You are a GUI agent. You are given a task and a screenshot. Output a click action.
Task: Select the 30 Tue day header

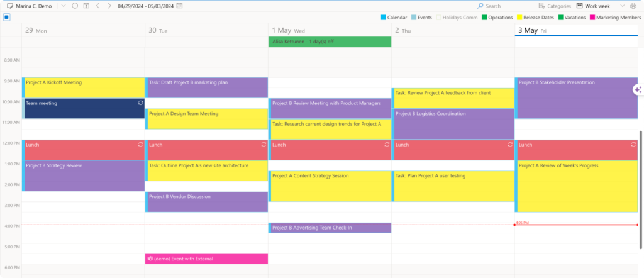click(x=158, y=30)
